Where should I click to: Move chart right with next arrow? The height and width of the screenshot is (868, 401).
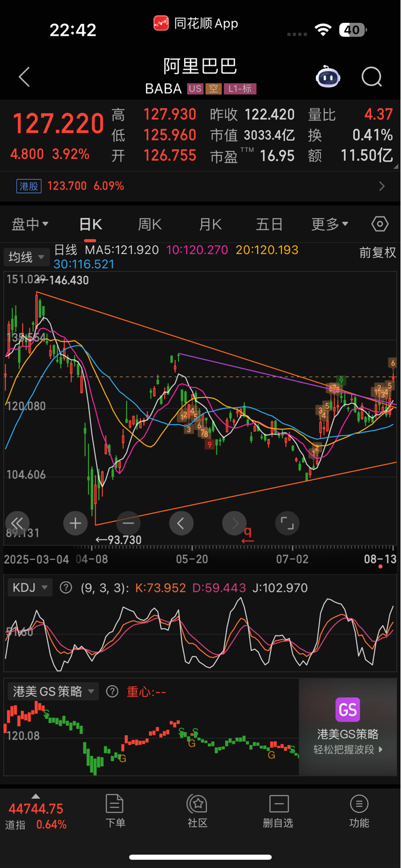(234, 523)
